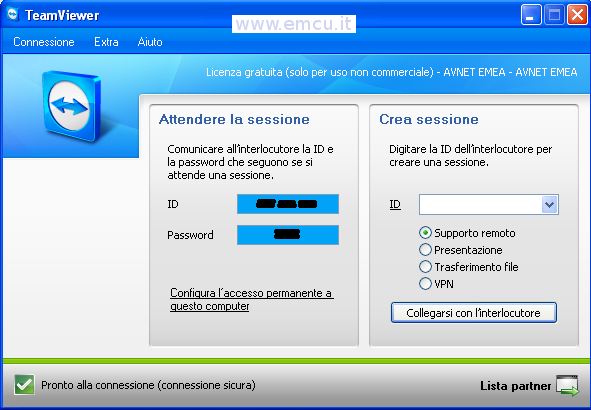
Task: Click the Lista partner label
Action: click(515, 386)
